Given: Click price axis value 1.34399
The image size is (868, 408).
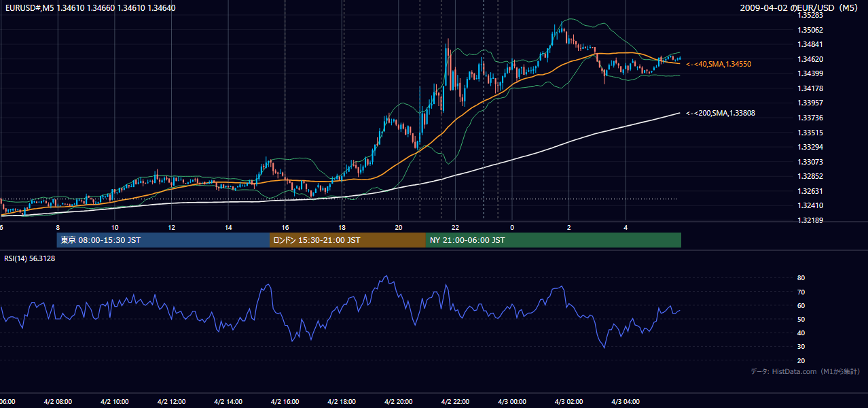Looking at the screenshot, I should point(810,73).
